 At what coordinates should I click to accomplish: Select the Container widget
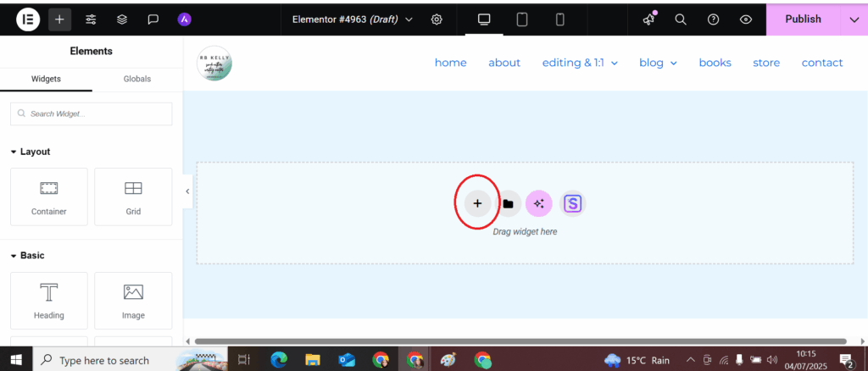click(48, 197)
